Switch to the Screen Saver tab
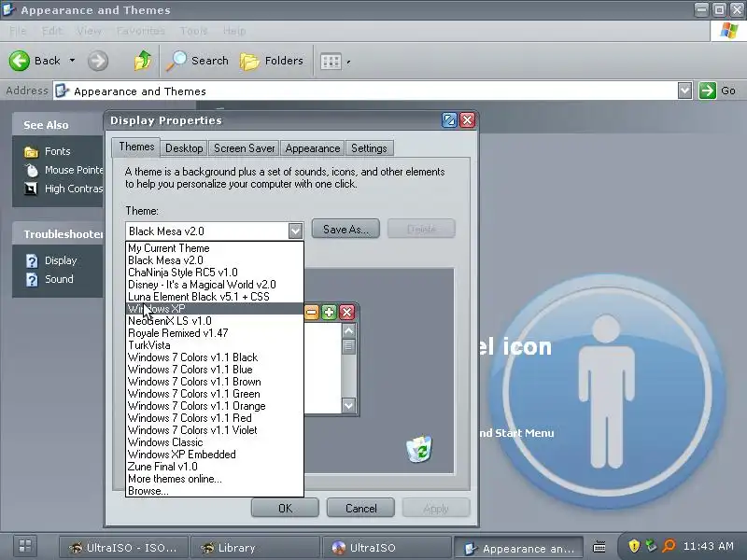Viewport: 747px width, 560px height. pyautogui.click(x=244, y=148)
